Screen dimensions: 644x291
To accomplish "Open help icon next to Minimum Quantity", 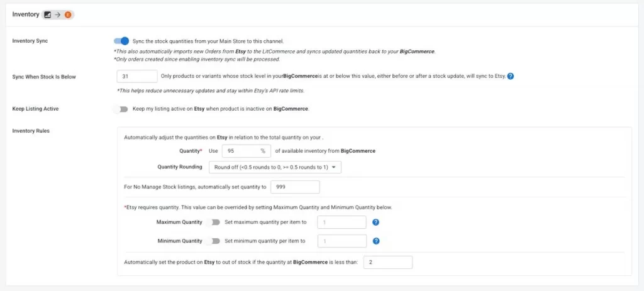I will [x=376, y=241].
